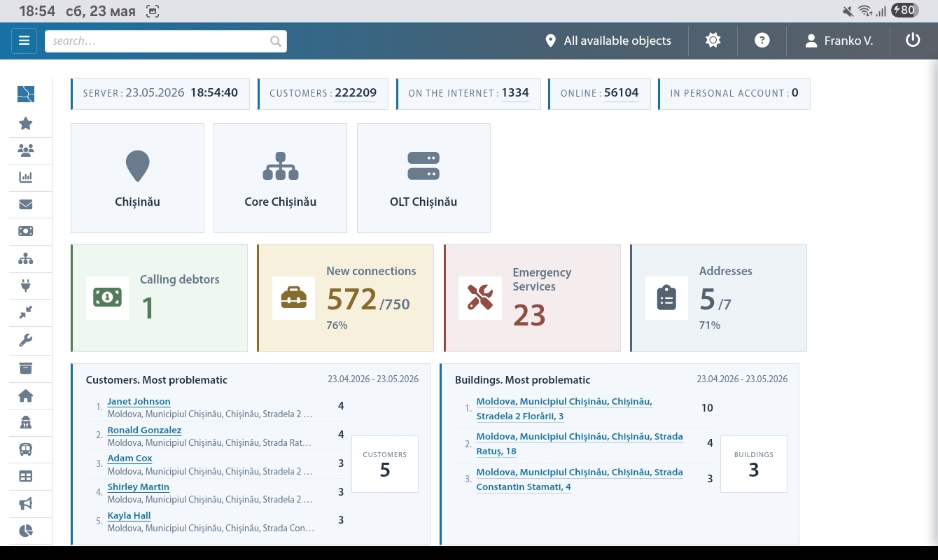The height and width of the screenshot is (560, 938).
Task: Open the Strada Ratuș, 18 building link
Action: point(580,444)
